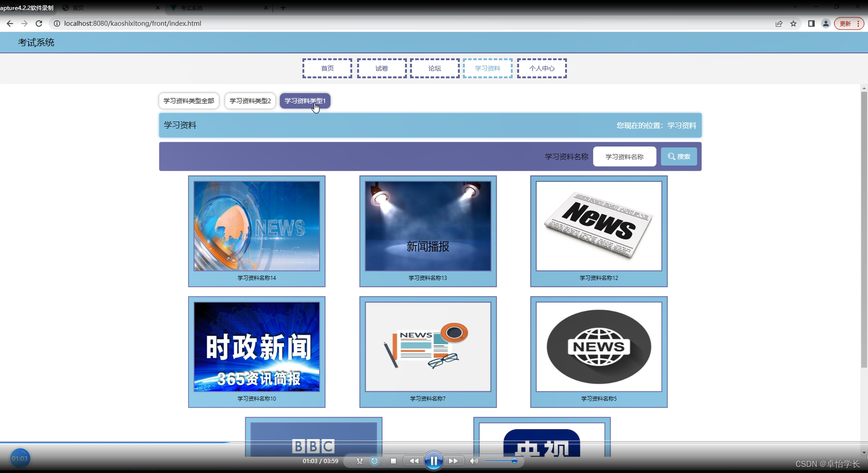Click the site info icon in address bar
Viewport: 868px width, 473px height.
coord(57,24)
